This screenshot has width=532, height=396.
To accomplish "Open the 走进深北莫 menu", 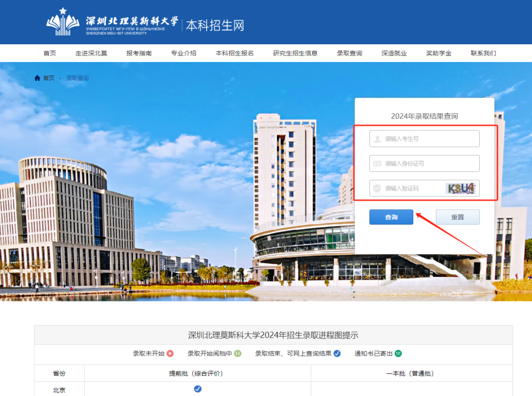I will click(91, 53).
